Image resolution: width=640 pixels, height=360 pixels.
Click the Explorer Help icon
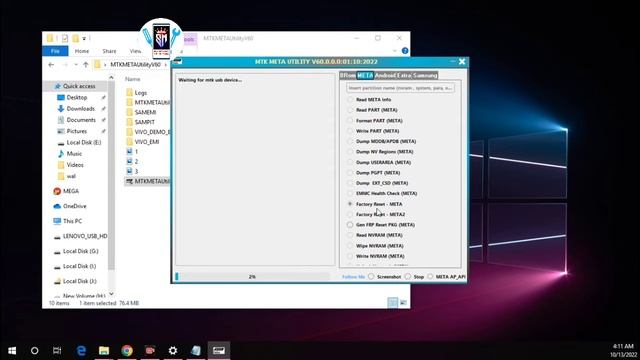click(405, 51)
